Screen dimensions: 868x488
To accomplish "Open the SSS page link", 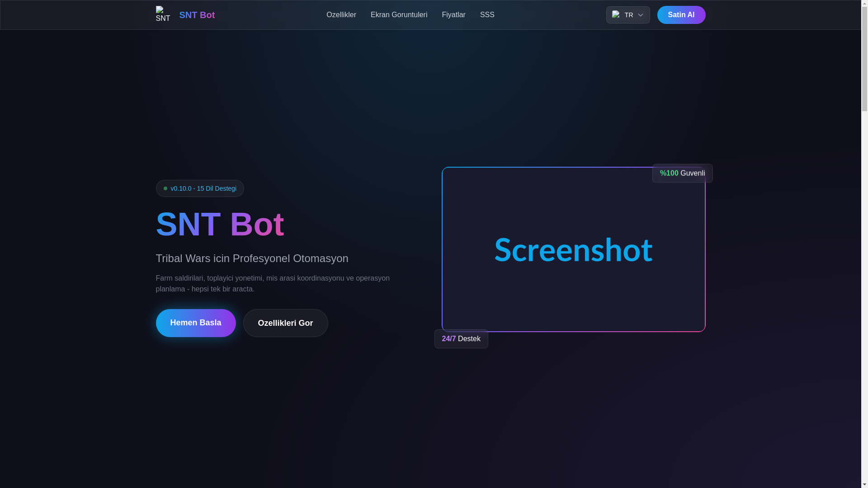I will click(x=487, y=15).
